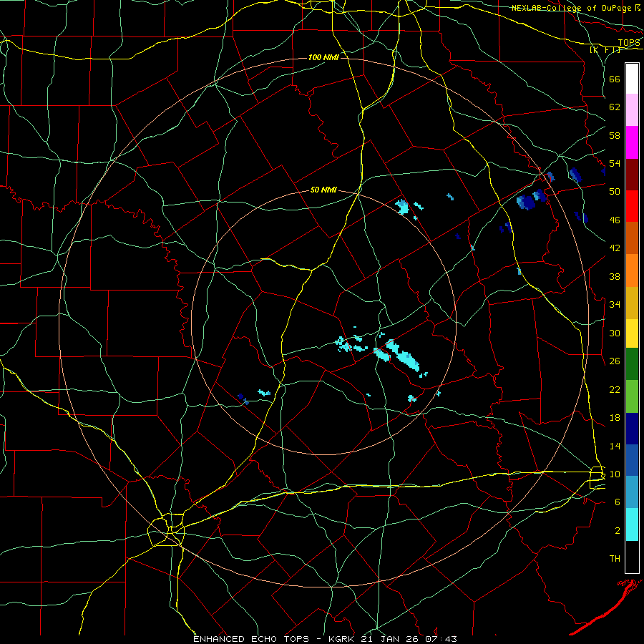Click the 'ENHANCED ECHO TOPS' product title

[251, 639]
